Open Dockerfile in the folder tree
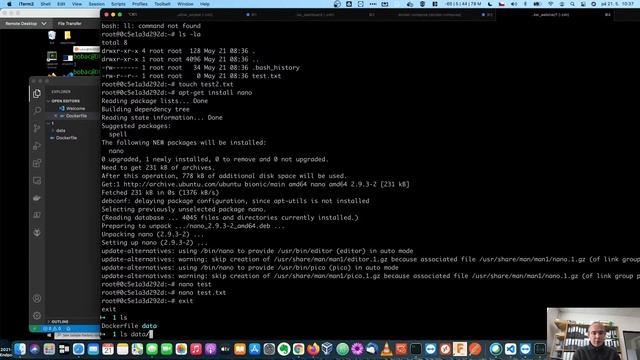The image size is (640, 360). coord(67,138)
